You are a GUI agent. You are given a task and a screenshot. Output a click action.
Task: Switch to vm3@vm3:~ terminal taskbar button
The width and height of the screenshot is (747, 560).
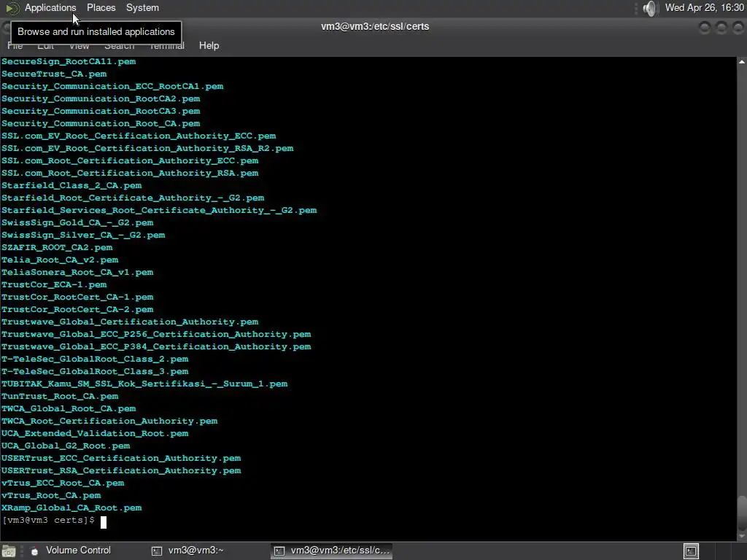[x=187, y=551]
